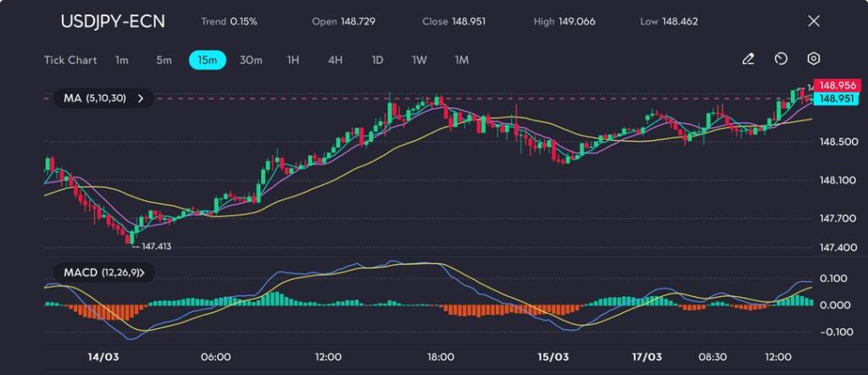The width and height of the screenshot is (868, 375).
Task: Switch chart to 1D timeframe
Action: 377,60
